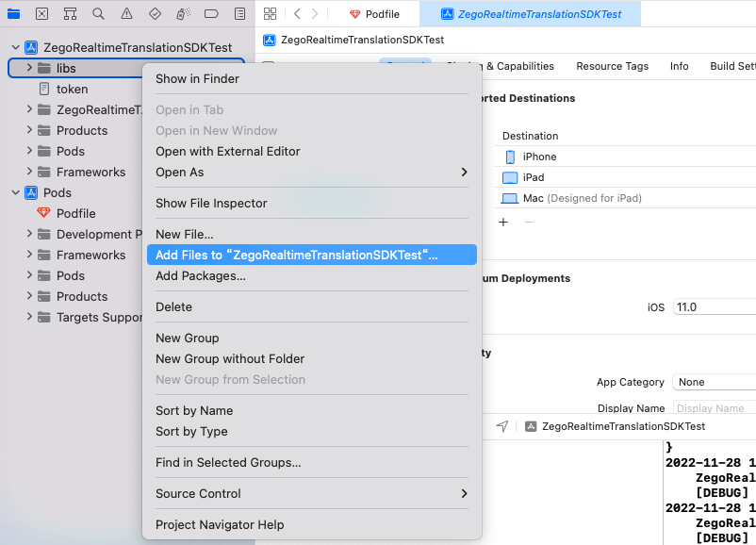Screen dimensions: 756x545
Task: Switch to the ZegoRealtimeTranslationSDKTest editor tab
Action: pos(531,14)
